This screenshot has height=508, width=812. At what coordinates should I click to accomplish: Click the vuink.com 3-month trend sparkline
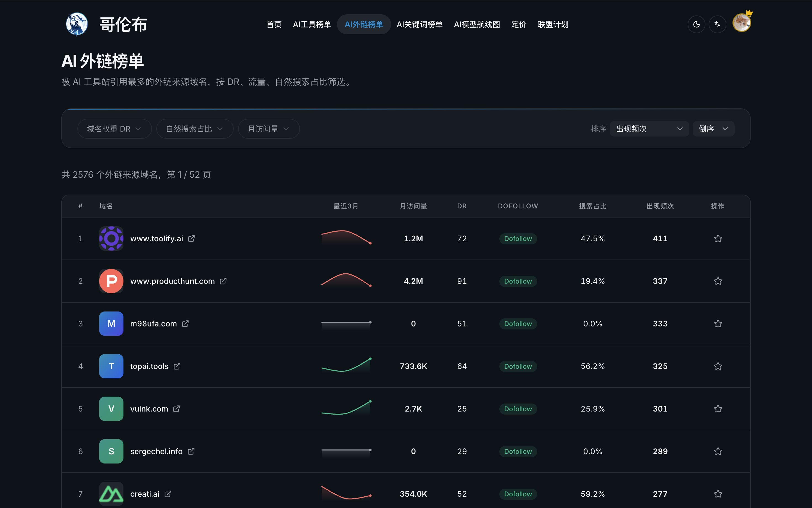point(346,409)
